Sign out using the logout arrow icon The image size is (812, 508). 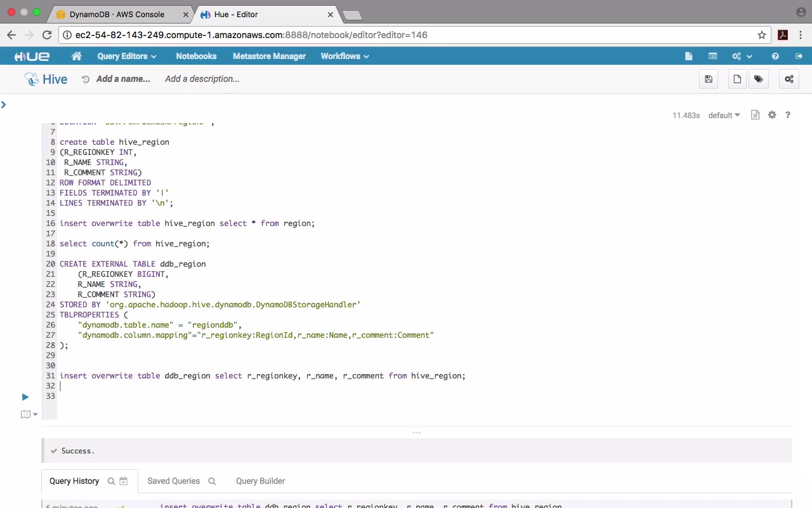799,56
